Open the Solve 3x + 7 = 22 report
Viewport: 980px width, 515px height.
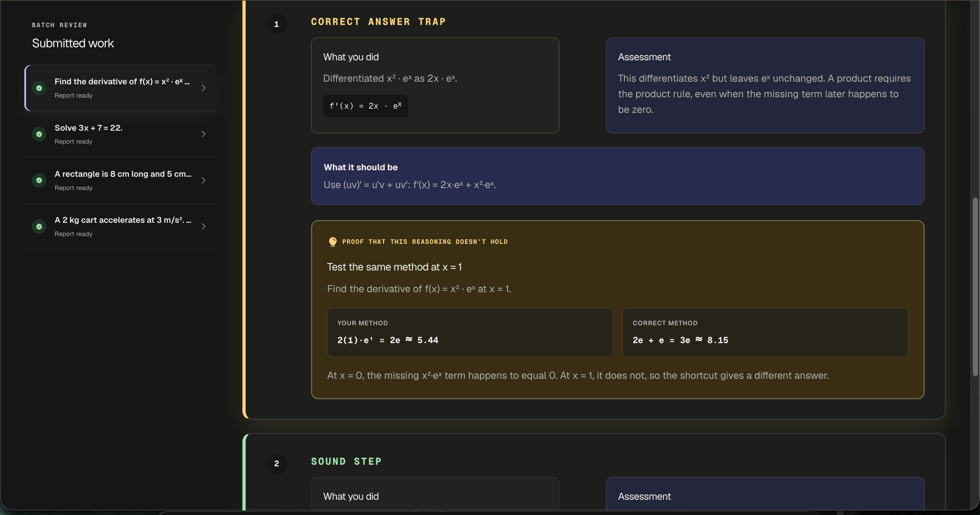pos(121,134)
